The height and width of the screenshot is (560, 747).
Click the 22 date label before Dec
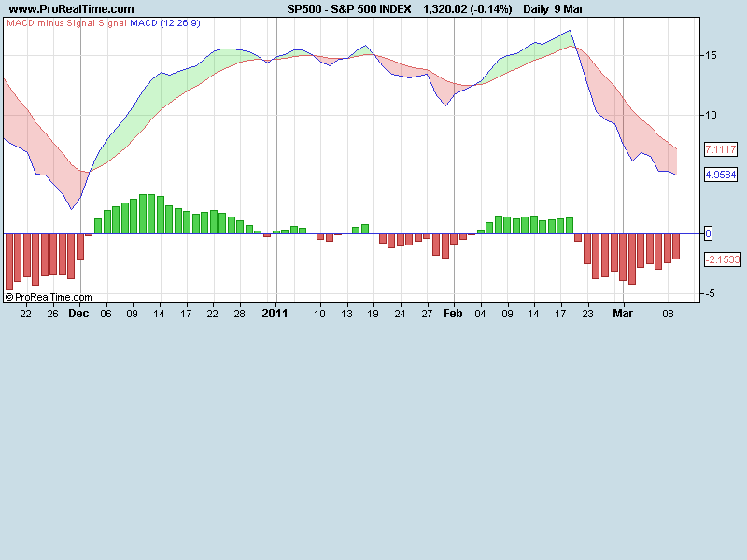click(x=26, y=314)
